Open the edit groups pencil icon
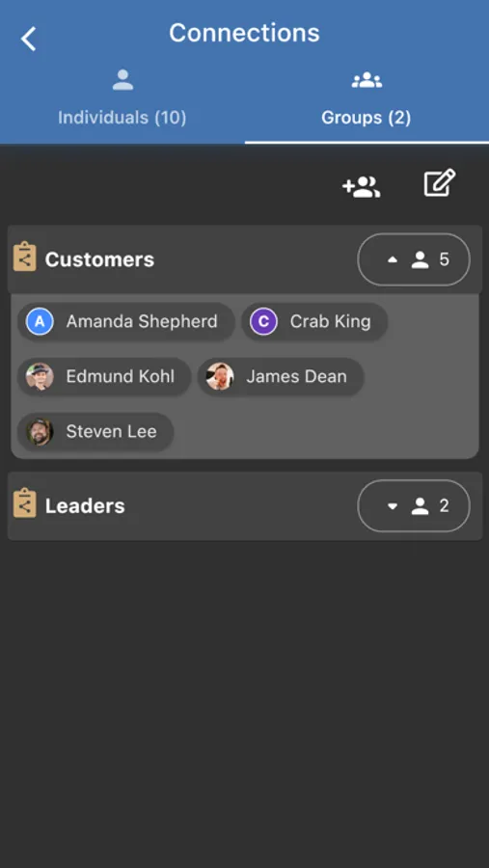 pyautogui.click(x=440, y=182)
